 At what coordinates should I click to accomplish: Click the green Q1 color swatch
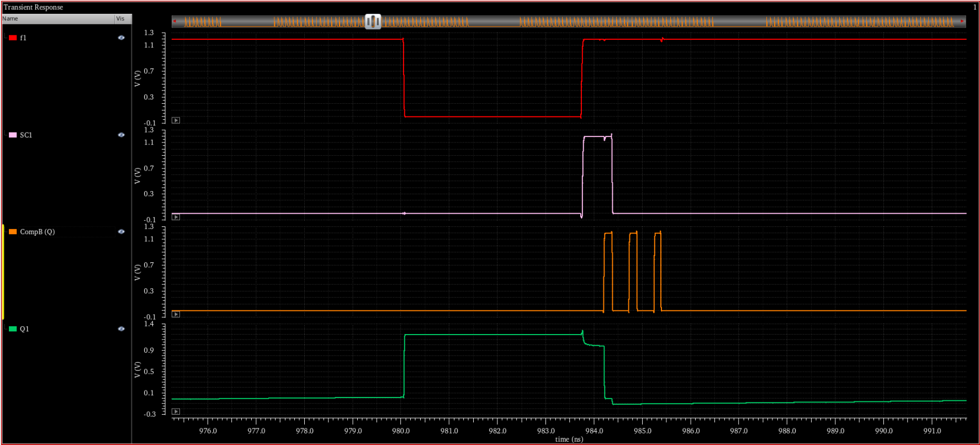pyautogui.click(x=13, y=329)
